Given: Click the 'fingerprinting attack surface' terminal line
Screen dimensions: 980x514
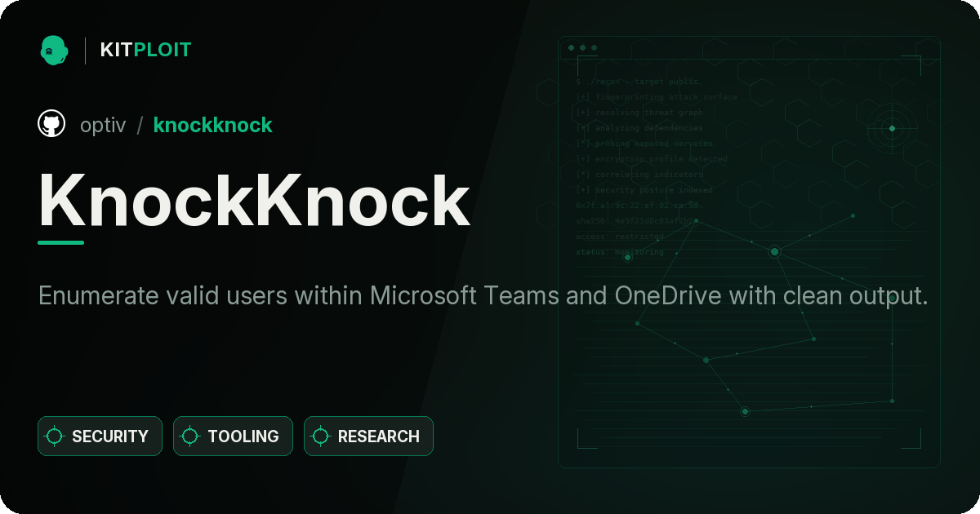Looking at the screenshot, I should (656, 97).
